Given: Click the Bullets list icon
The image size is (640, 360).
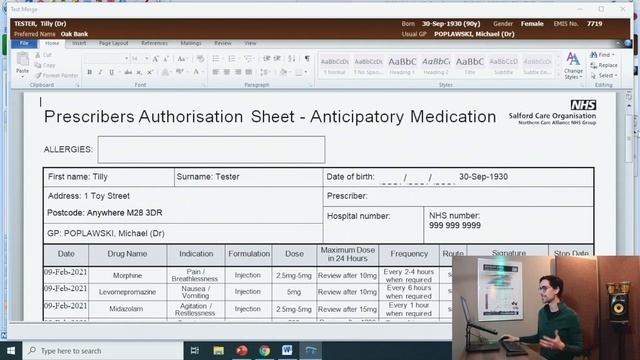Looking at the screenshot, I should (216, 59).
